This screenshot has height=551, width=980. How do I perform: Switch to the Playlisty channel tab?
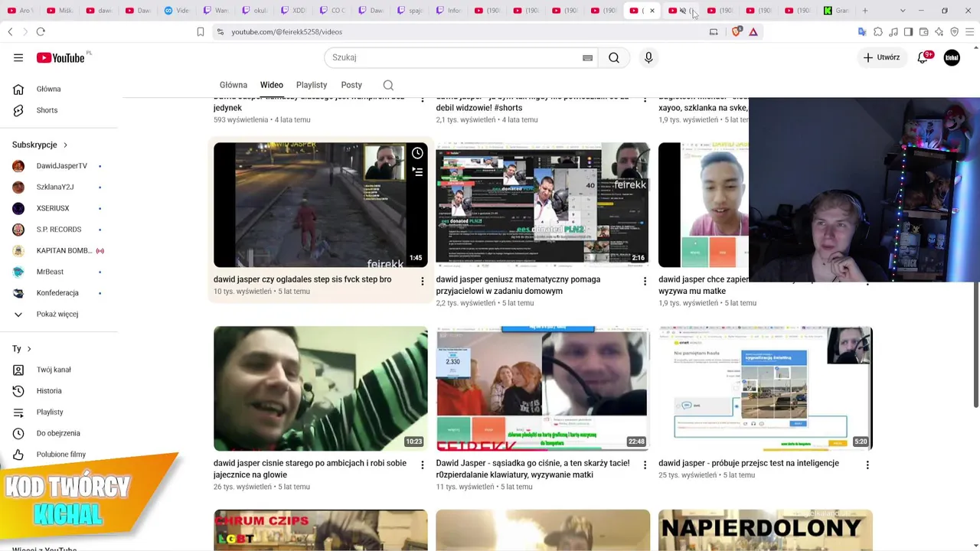[311, 85]
